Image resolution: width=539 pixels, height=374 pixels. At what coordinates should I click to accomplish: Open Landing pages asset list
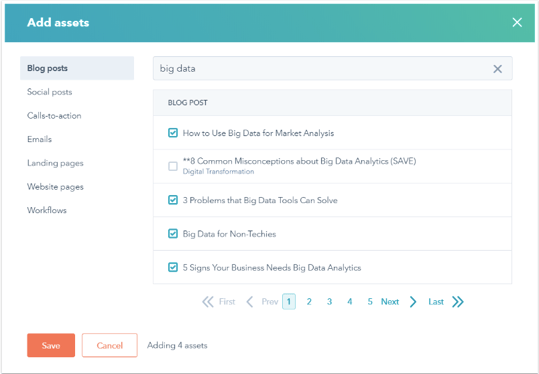(55, 163)
